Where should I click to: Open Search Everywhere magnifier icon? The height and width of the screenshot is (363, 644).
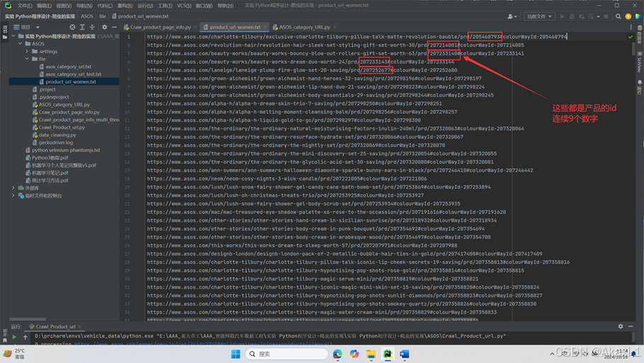[x=618, y=16]
